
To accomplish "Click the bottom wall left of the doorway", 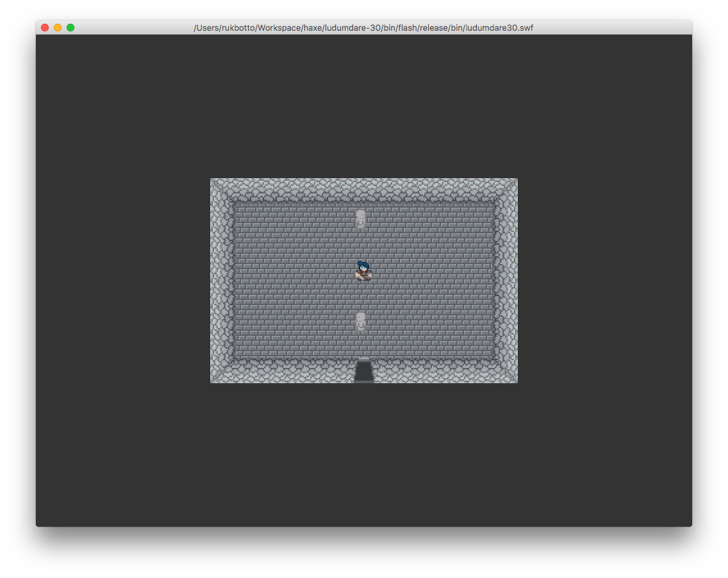I will click(288, 372).
